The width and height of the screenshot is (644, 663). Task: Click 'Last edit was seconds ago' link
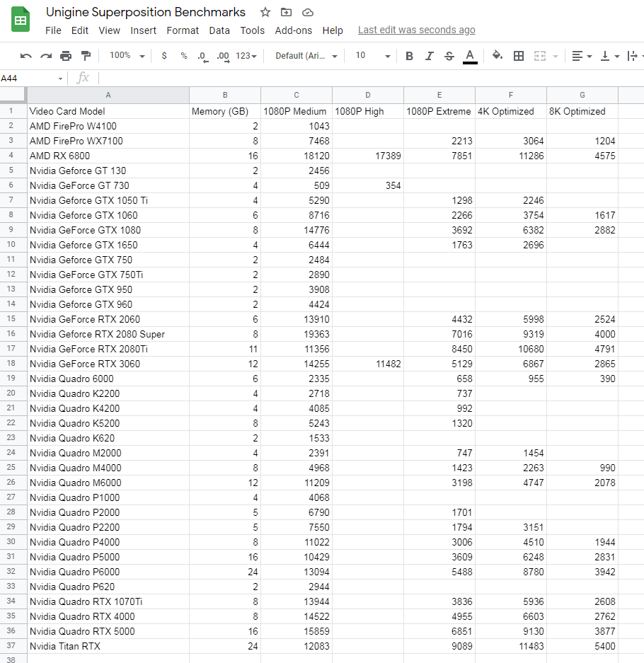[x=417, y=30]
